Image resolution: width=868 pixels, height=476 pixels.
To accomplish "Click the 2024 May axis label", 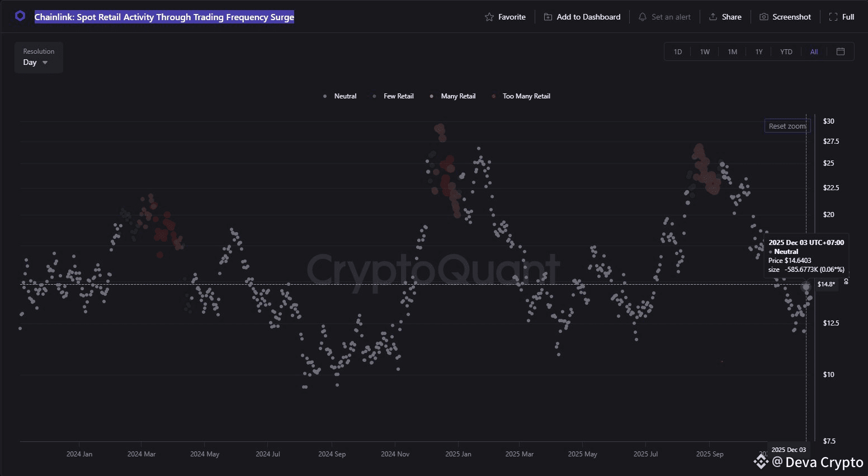I will (x=205, y=454).
